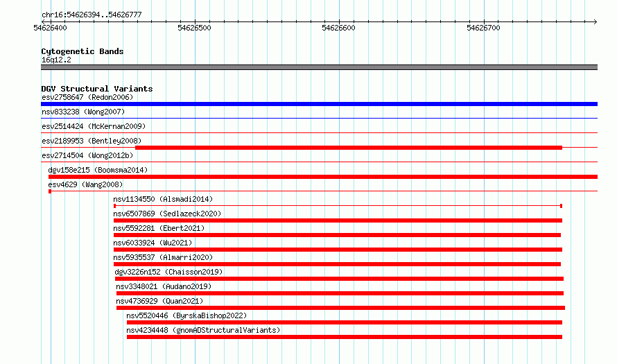The height and width of the screenshot is (364, 617).
Task: Open the nsv1134550 (Alsmadi2014) label
Action: [163, 199]
